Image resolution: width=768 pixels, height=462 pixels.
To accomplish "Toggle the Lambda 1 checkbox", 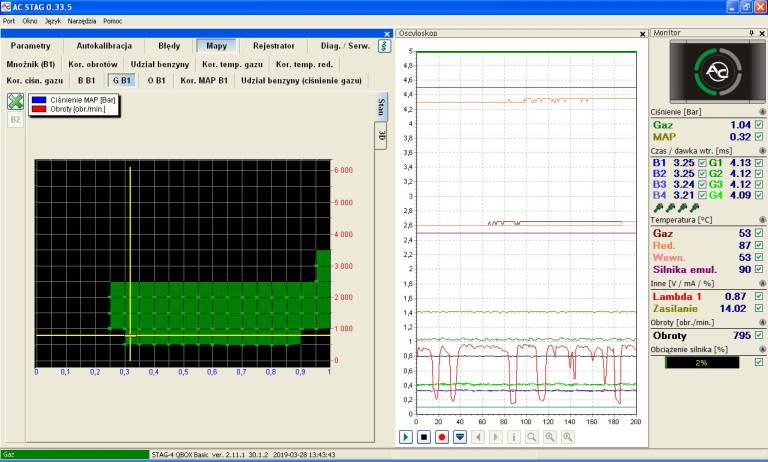I will click(x=759, y=296).
